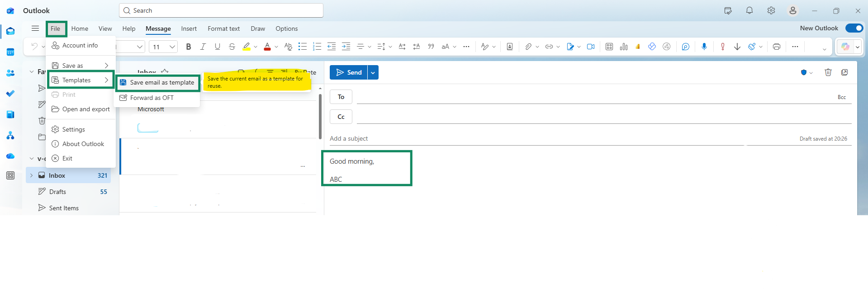Discard the draft with the trash icon

point(828,72)
